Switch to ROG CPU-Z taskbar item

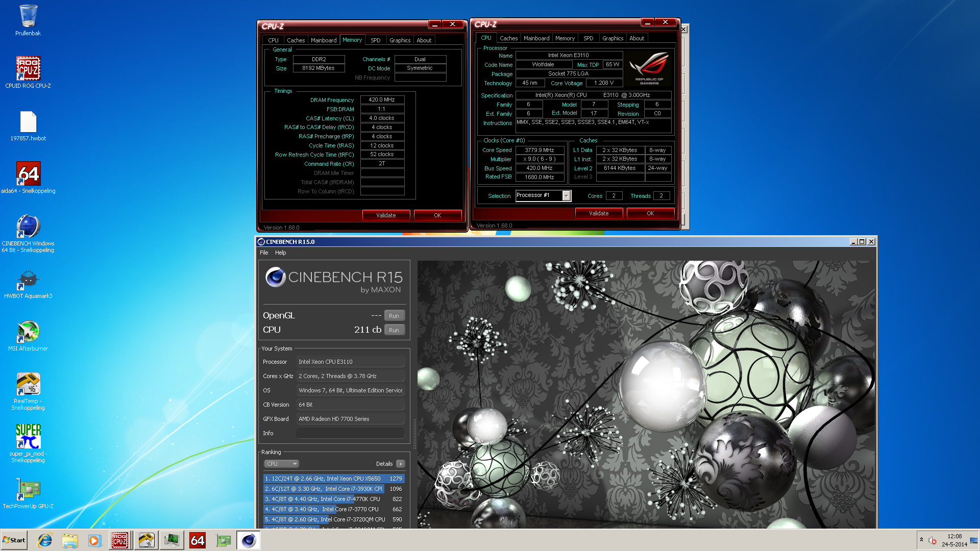pos(120,540)
